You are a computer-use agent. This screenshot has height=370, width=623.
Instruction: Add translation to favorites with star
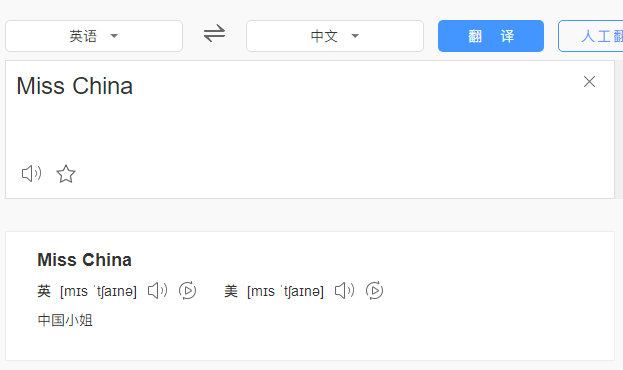66,174
